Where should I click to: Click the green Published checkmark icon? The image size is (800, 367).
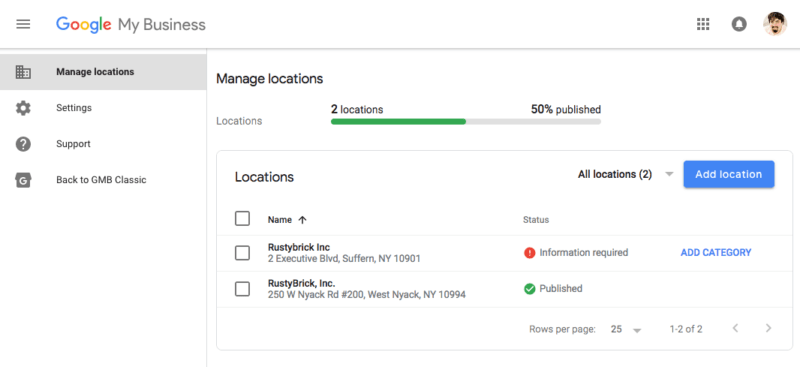coord(530,289)
